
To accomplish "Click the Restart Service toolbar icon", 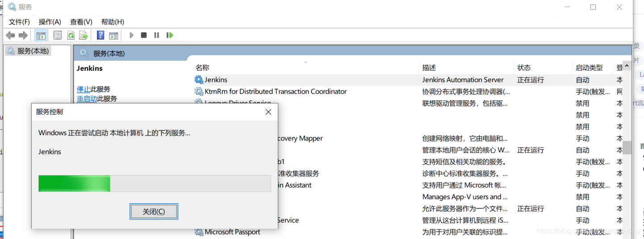I will coord(170,35).
